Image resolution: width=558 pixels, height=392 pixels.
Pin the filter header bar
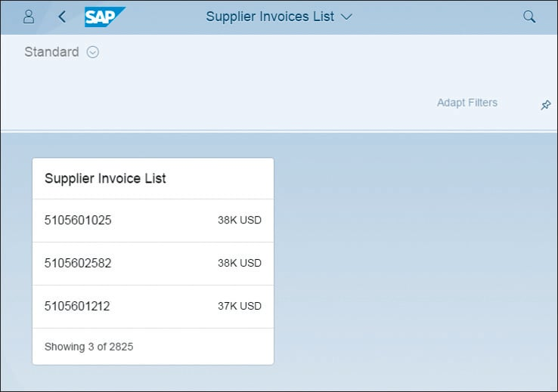(545, 106)
